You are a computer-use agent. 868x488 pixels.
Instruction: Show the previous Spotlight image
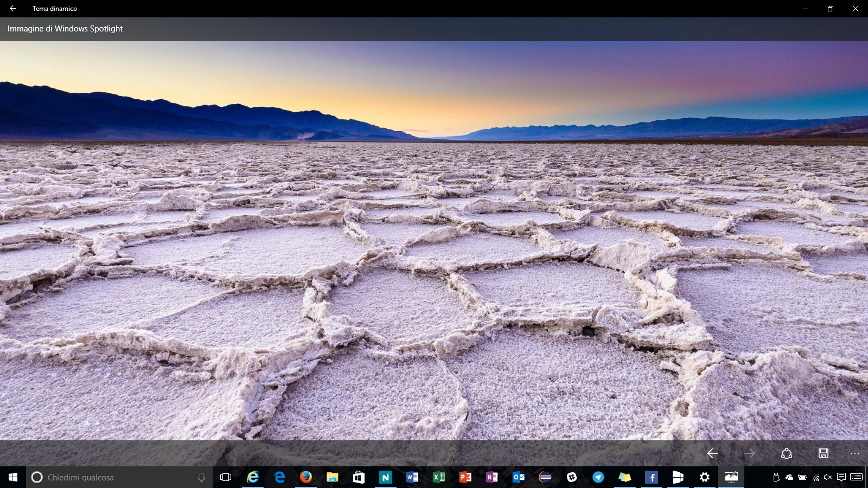(x=713, y=453)
